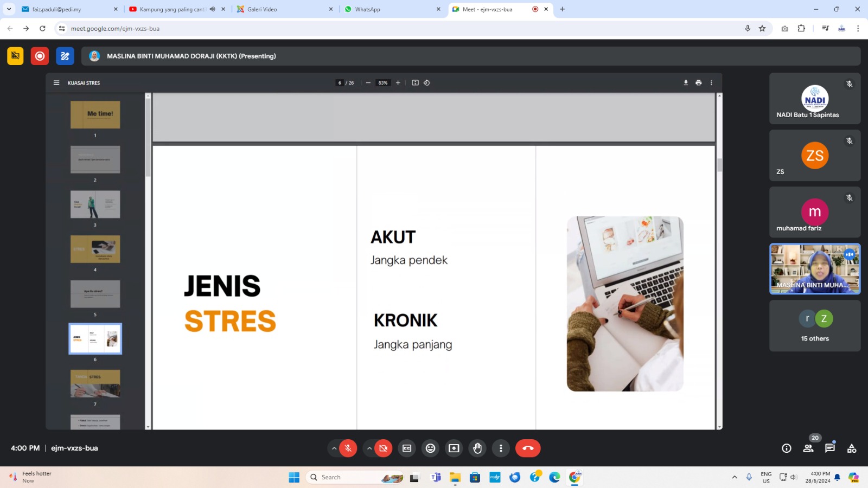Show the people participants list
Screen dimensions: 868x488
[808, 448]
